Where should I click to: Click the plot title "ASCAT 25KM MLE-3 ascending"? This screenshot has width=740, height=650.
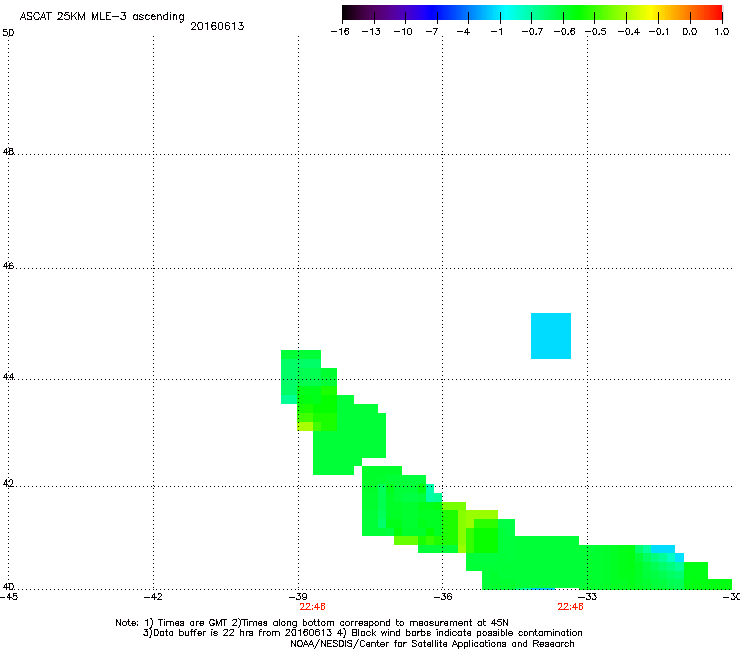click(102, 17)
